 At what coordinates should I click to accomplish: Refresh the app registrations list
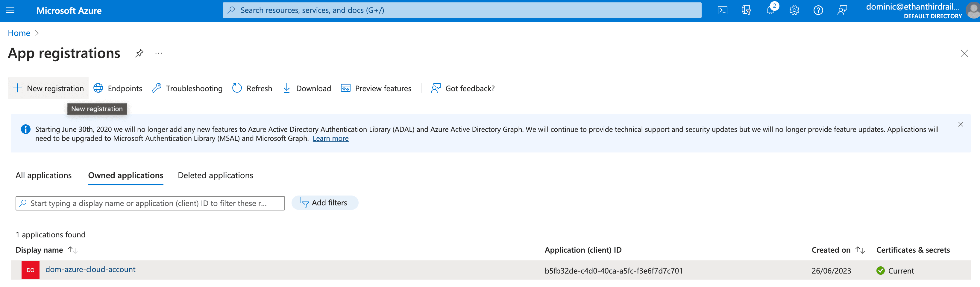[x=252, y=88]
